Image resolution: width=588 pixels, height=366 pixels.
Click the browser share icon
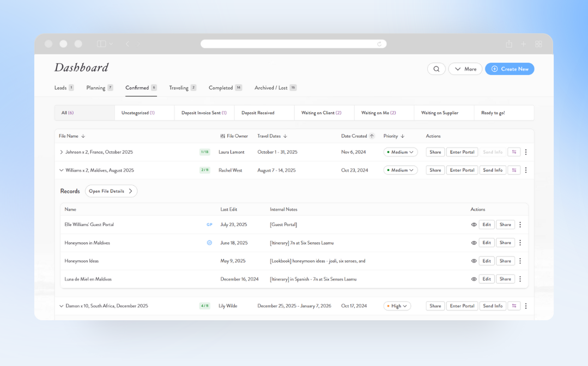click(509, 44)
